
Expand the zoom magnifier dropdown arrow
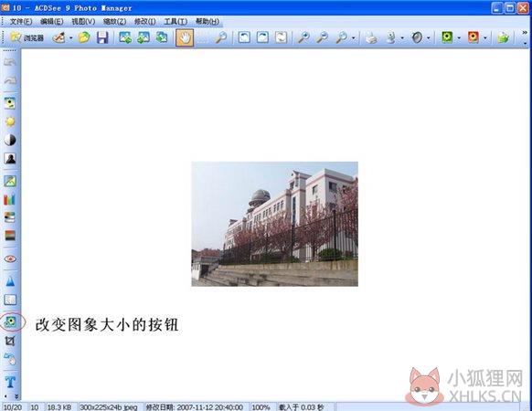click(354, 37)
